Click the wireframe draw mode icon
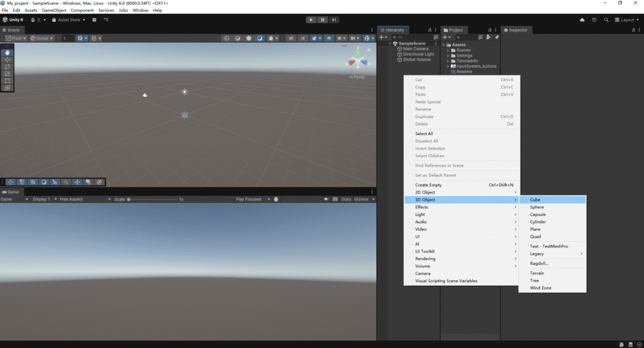The height and width of the screenshot is (348, 644). pyautogui.click(x=226, y=38)
